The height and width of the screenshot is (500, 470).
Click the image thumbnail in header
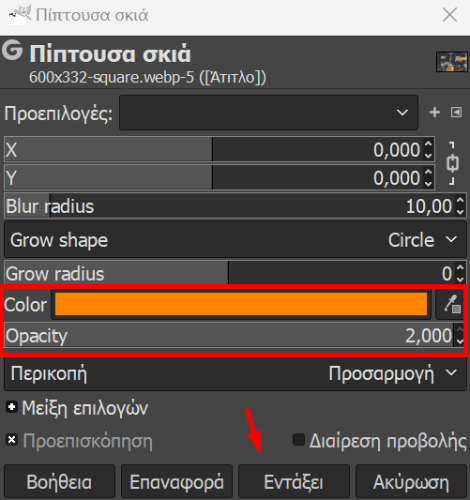(x=452, y=62)
